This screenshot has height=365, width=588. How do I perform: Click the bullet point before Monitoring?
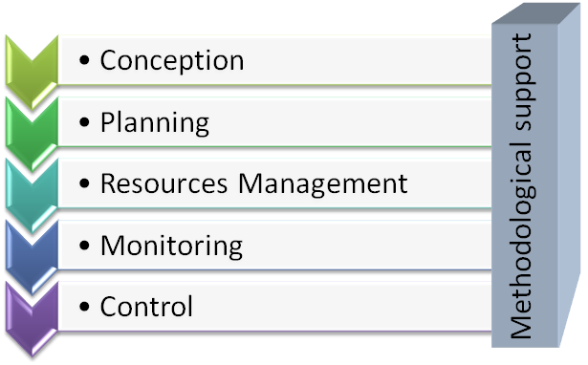[85, 245]
